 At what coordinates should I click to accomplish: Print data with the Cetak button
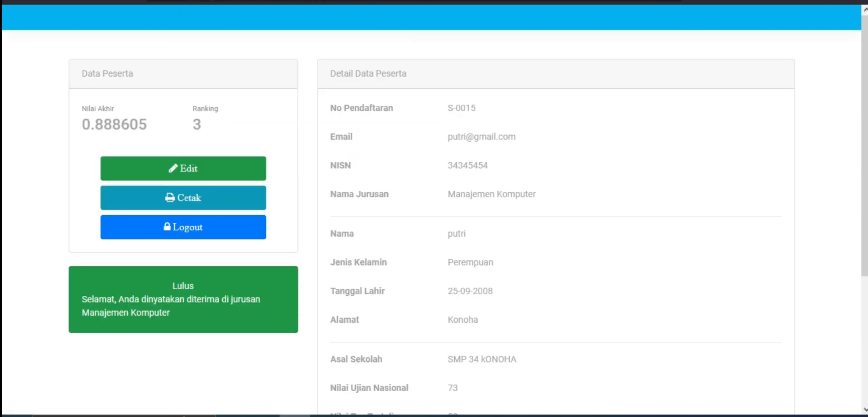click(x=183, y=198)
